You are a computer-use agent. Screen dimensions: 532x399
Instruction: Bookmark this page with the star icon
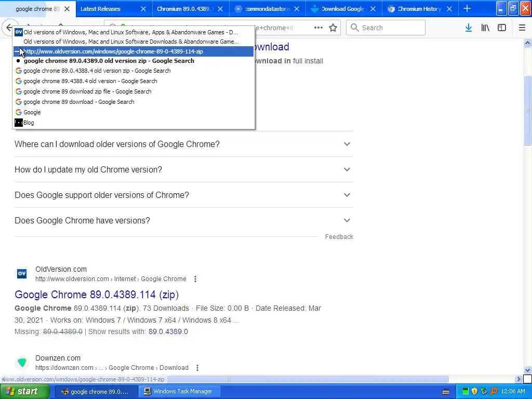click(x=333, y=28)
